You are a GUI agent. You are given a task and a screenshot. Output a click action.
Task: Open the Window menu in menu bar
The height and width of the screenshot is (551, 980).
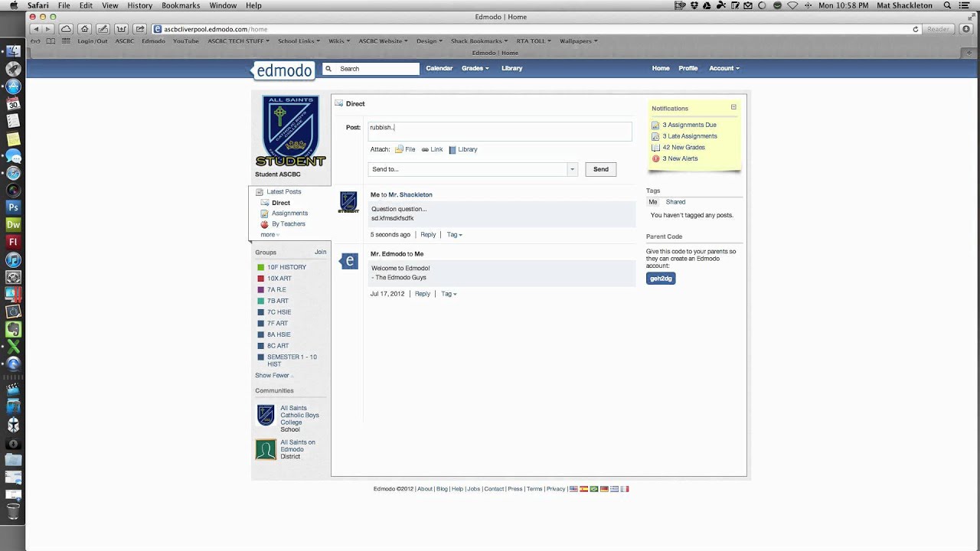click(x=223, y=5)
